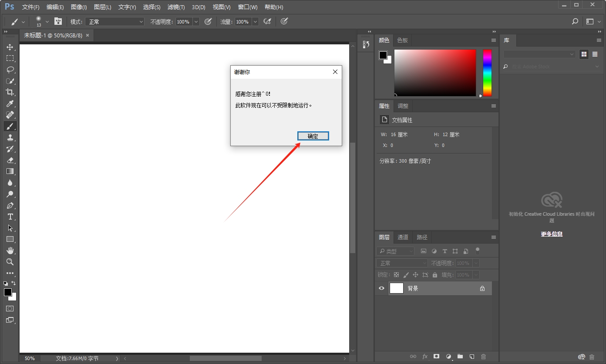Click the 更多信息 link in the Libraries panel
606x364 pixels.
(551, 234)
